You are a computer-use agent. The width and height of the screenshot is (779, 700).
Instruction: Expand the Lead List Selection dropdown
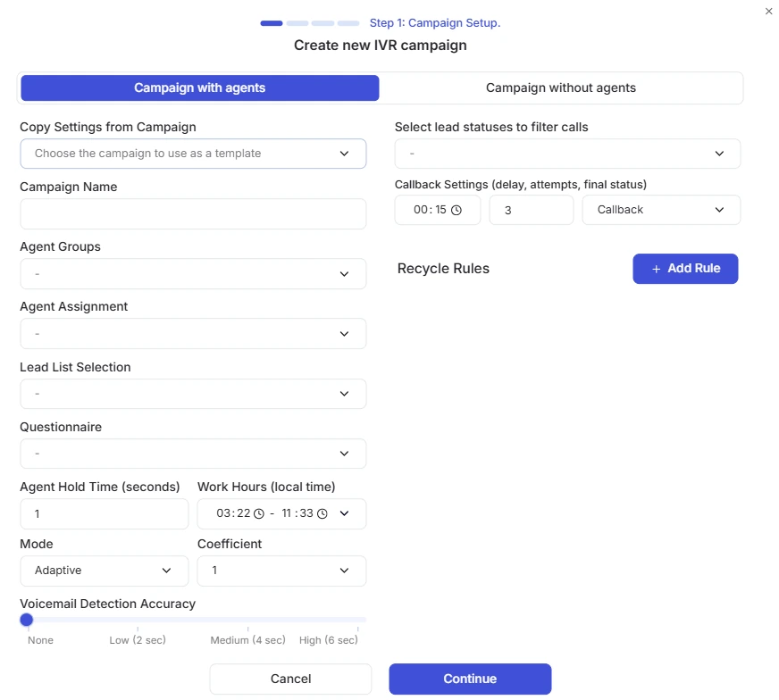pyautogui.click(x=193, y=394)
